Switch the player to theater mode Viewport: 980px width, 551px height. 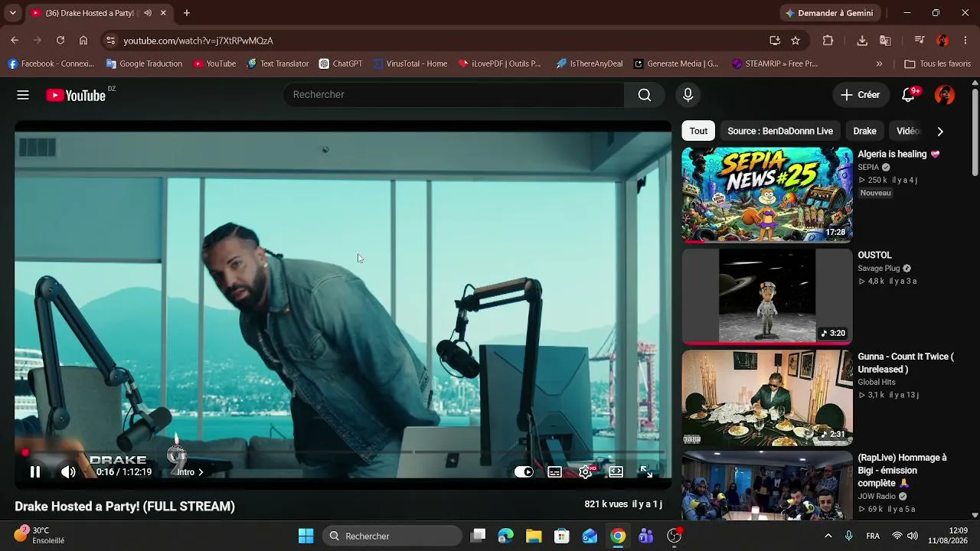(x=616, y=472)
